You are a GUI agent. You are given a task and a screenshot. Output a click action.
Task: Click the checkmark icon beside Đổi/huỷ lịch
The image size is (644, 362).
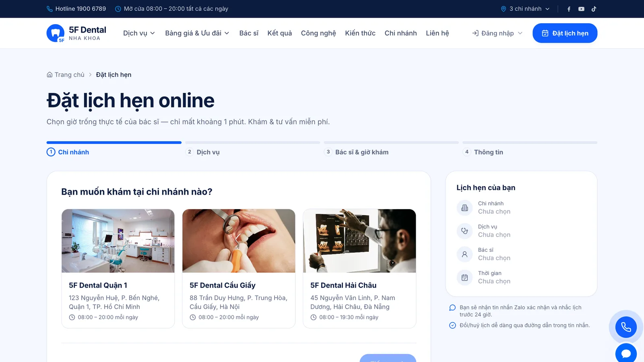click(x=452, y=325)
